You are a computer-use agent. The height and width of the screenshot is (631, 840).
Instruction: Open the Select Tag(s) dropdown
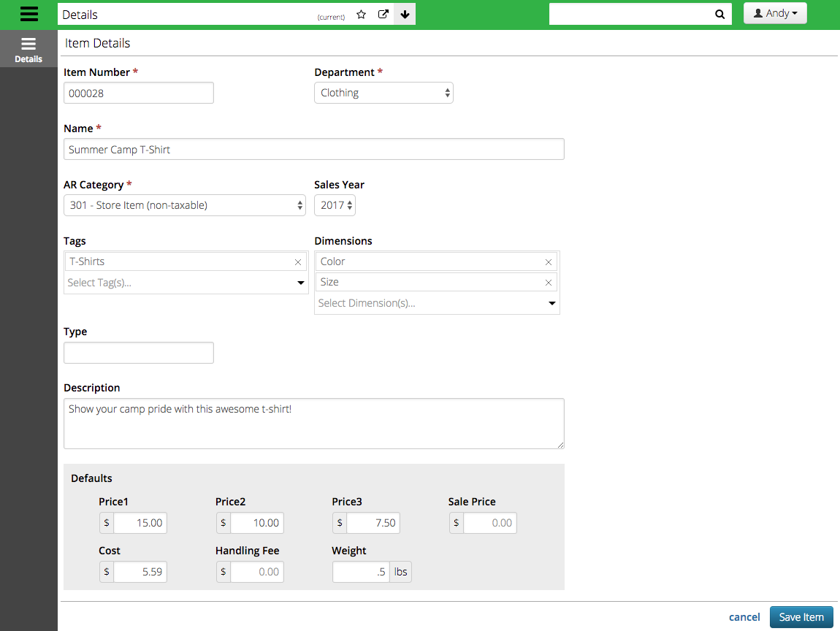(186, 283)
